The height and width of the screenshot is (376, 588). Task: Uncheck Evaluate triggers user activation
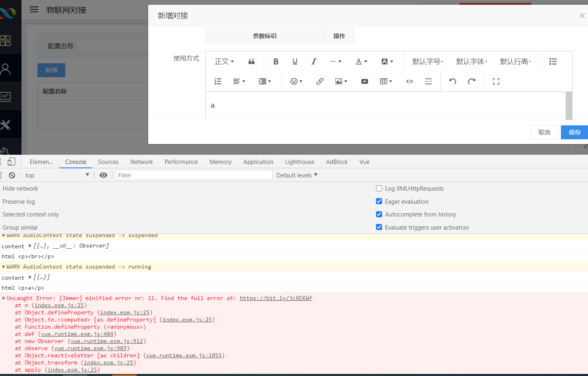point(379,227)
